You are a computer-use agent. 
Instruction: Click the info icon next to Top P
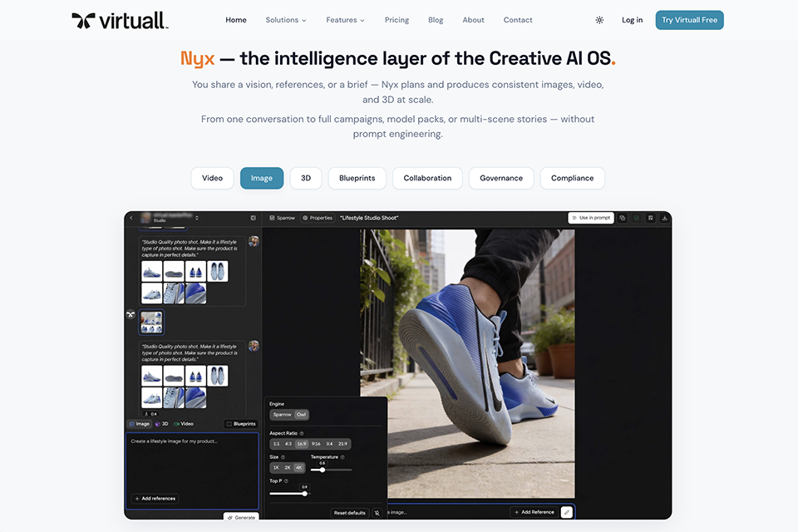tap(286, 481)
